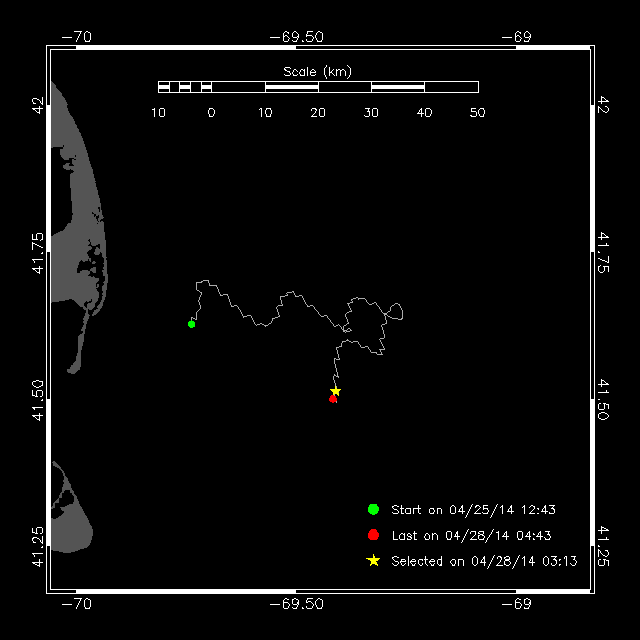Screen dimensions: 640x640
Task: Click the green start marker on the track
Action: coord(191,324)
